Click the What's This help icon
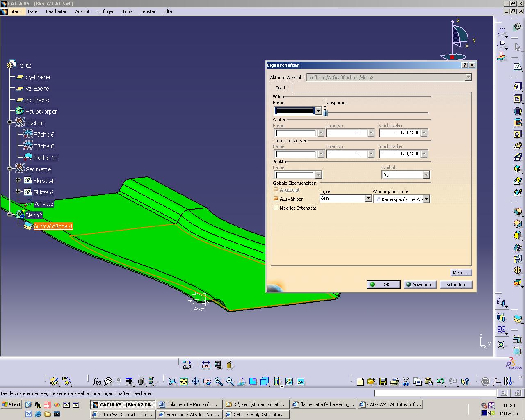 click(x=465, y=381)
